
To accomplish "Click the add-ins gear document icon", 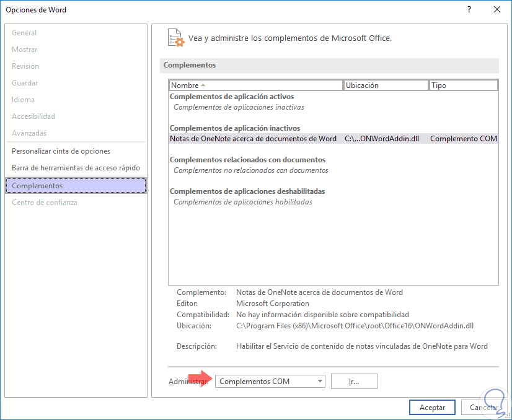I will 176,38.
